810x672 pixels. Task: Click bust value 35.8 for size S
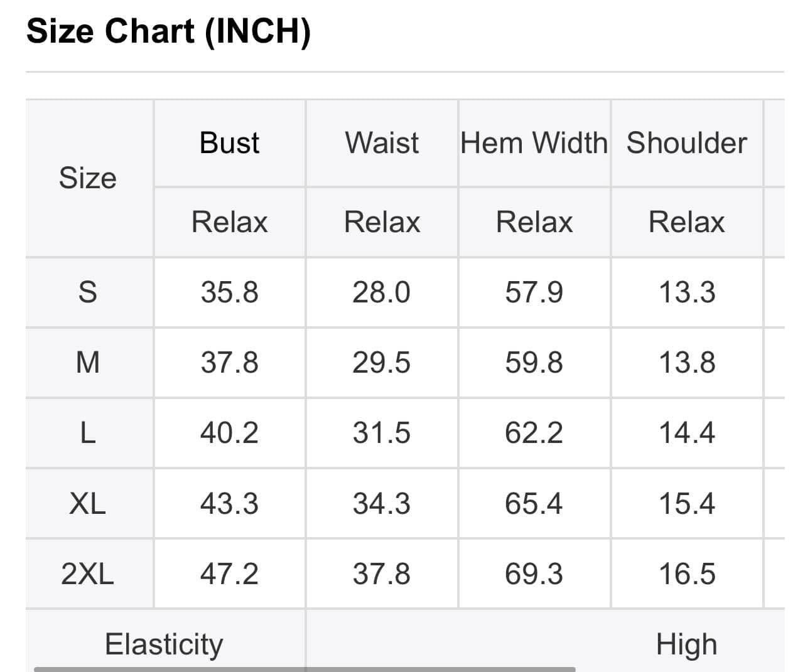coord(229,292)
